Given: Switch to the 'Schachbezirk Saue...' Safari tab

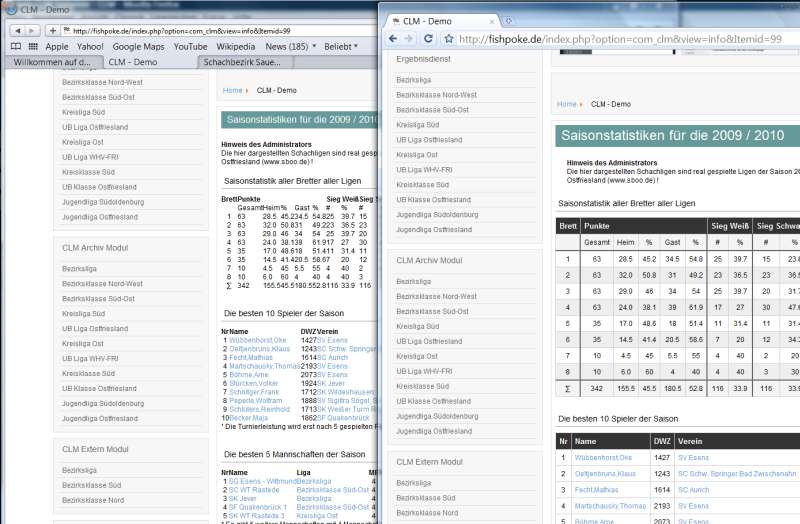Looking at the screenshot, I should [x=241, y=62].
